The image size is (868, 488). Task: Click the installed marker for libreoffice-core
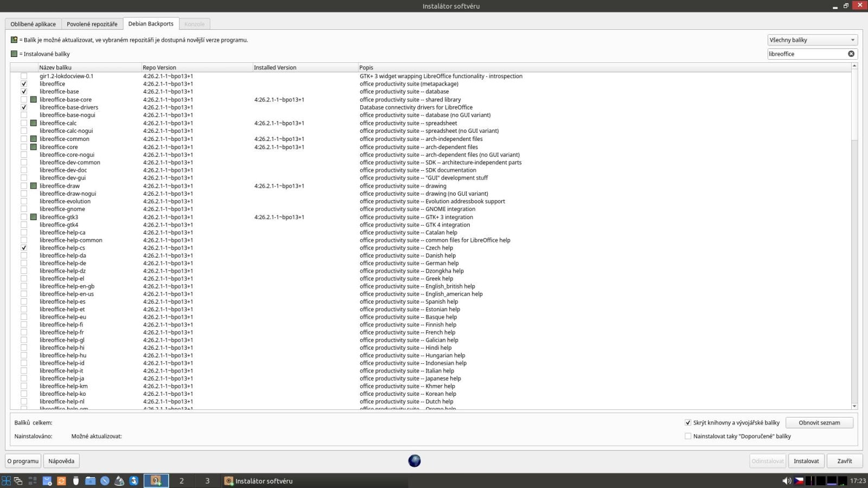click(34, 147)
